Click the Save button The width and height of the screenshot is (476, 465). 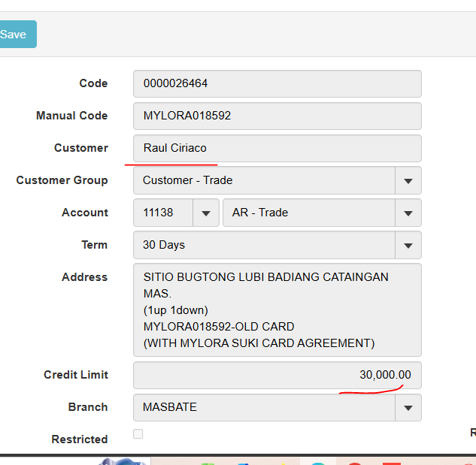coord(15,35)
